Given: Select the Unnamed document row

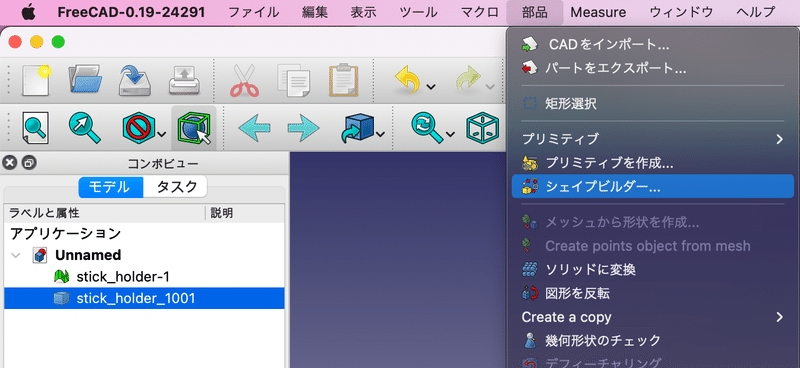Looking at the screenshot, I should 144,255.
